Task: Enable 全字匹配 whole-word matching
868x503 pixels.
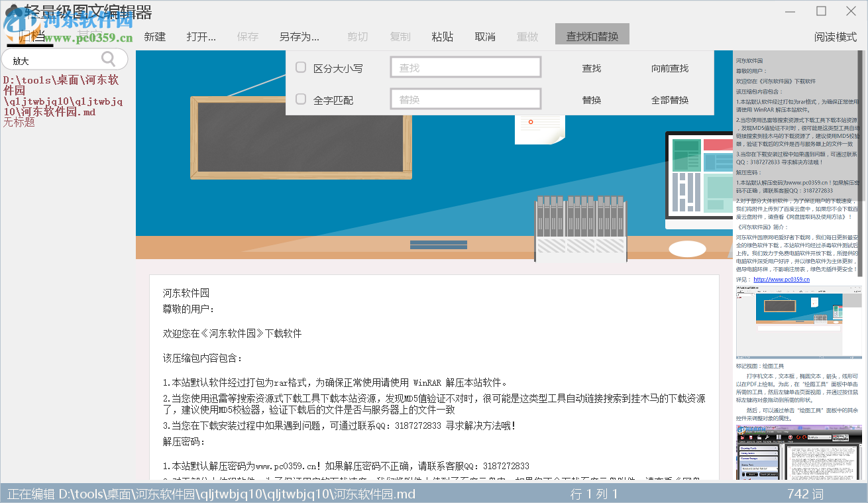Action: pyautogui.click(x=300, y=98)
